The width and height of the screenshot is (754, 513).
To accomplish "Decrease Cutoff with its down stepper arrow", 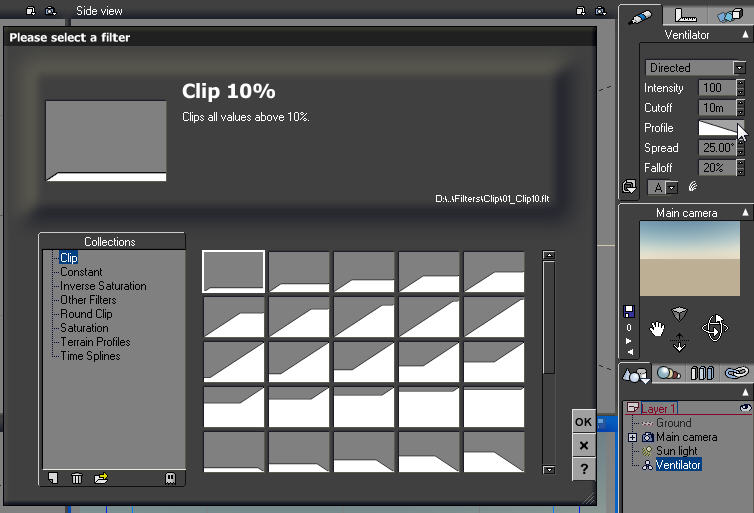I will click(741, 112).
